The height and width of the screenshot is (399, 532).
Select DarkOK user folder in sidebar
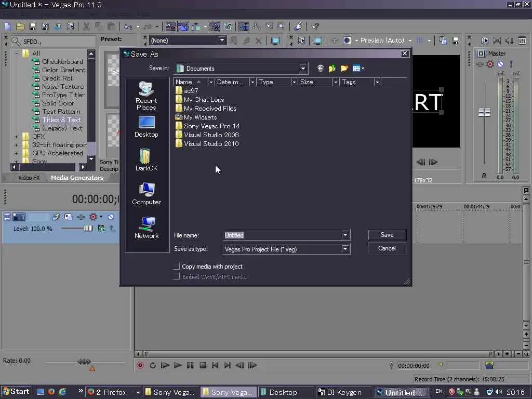click(146, 159)
